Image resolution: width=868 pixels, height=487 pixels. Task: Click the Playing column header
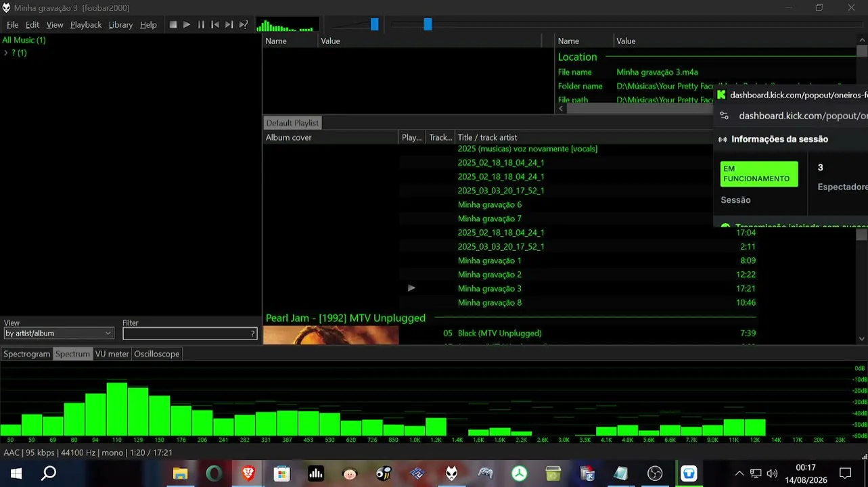[412, 137]
